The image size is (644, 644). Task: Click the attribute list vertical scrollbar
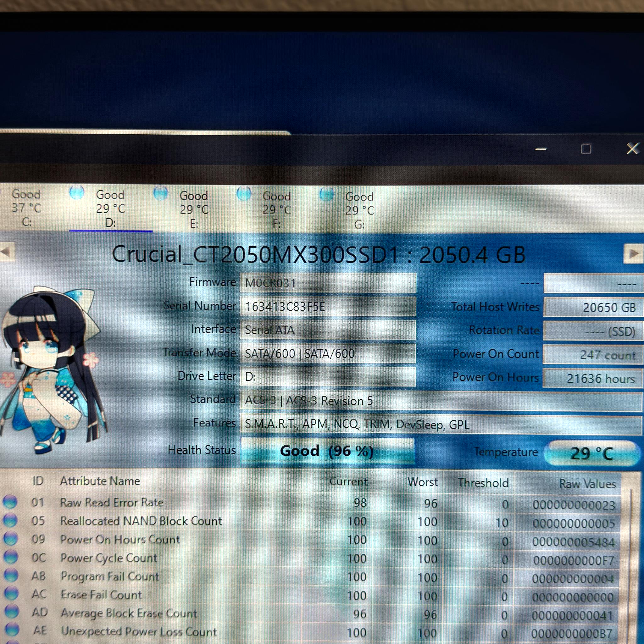631,567
